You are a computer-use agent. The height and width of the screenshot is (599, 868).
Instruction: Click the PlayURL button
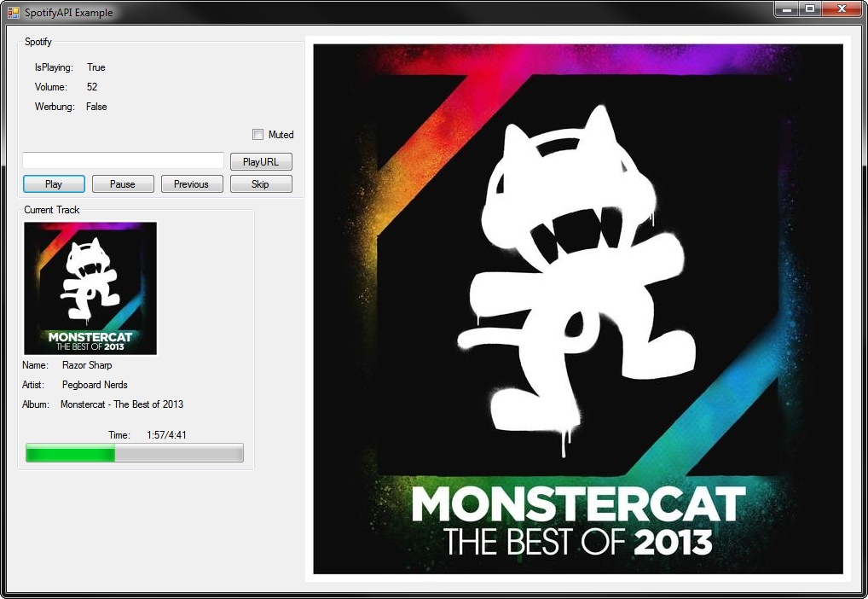261,162
